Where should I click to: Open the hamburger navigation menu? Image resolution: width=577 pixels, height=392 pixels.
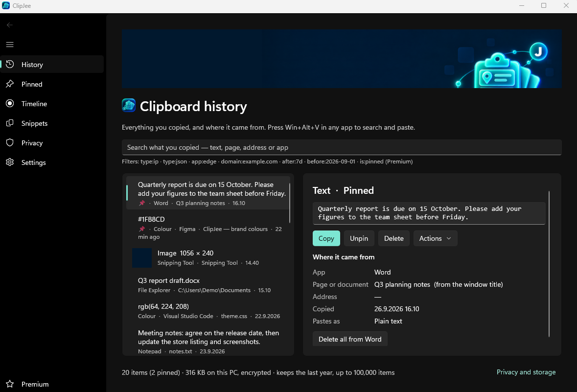[x=10, y=45]
